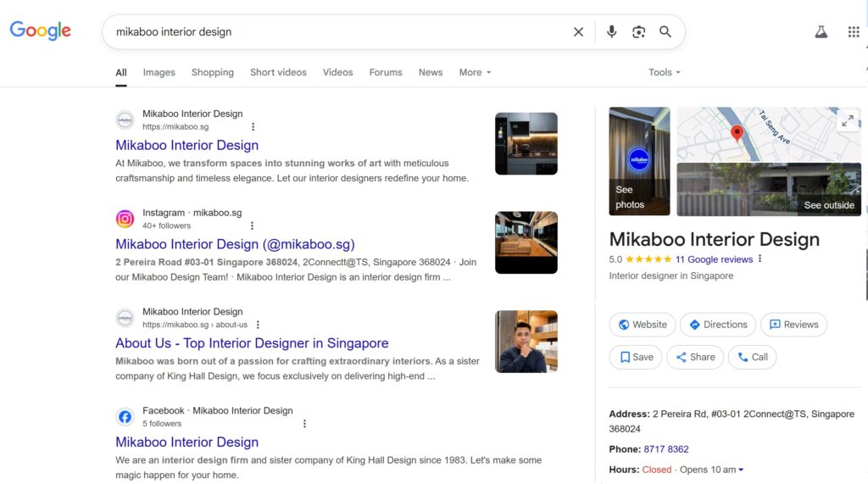Click into the search input field
The image size is (868, 484).
[x=339, y=32]
